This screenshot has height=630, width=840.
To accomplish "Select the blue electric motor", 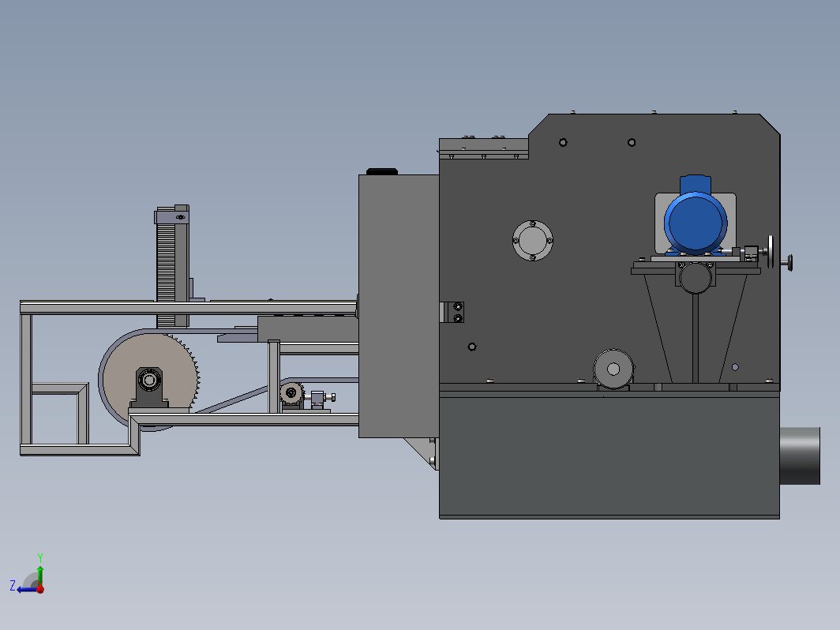I will tap(696, 216).
